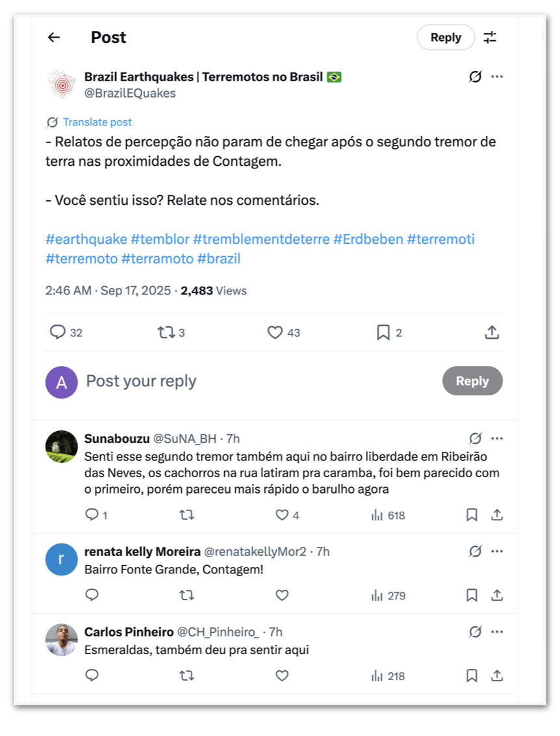Click Translate post link
The image size is (560, 736).
(97, 122)
